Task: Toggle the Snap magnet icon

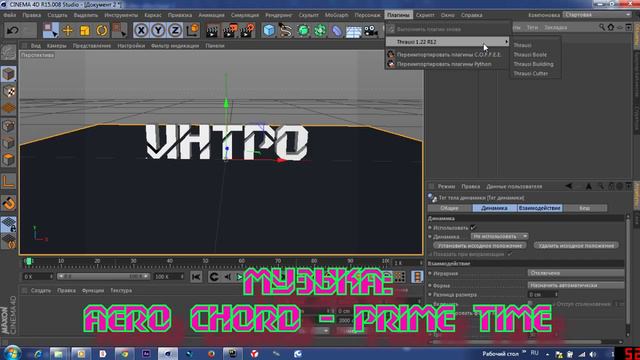Action: tap(9, 203)
